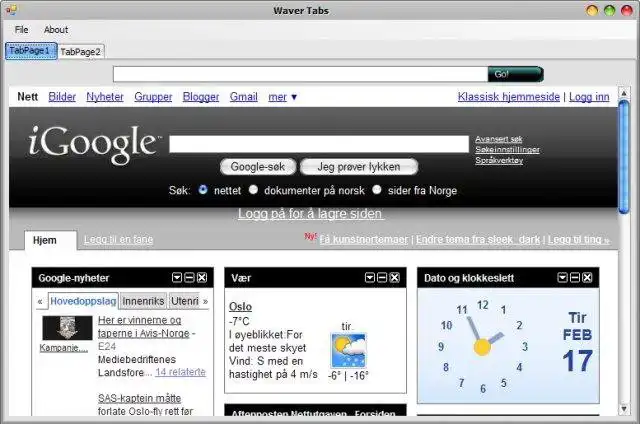
Task: Open the Gmail link
Action: tap(244, 97)
